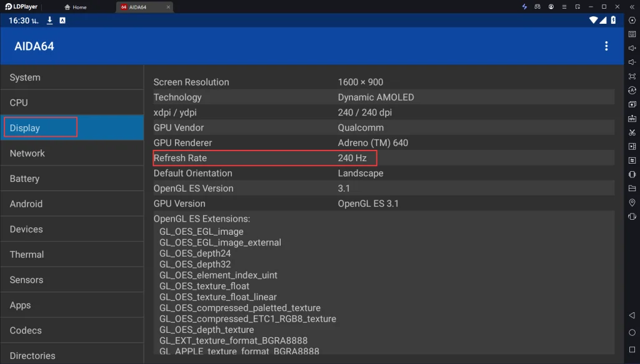Screen dimensions: 640x364
Task: Open LDPlayer settings hexagon icon
Action: click(x=632, y=21)
